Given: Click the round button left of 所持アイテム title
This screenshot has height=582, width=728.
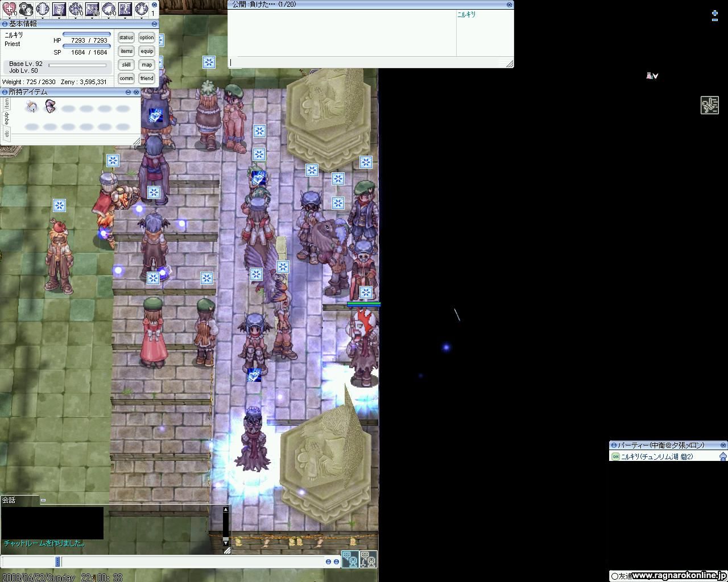Looking at the screenshot, I should pyautogui.click(x=5, y=92).
